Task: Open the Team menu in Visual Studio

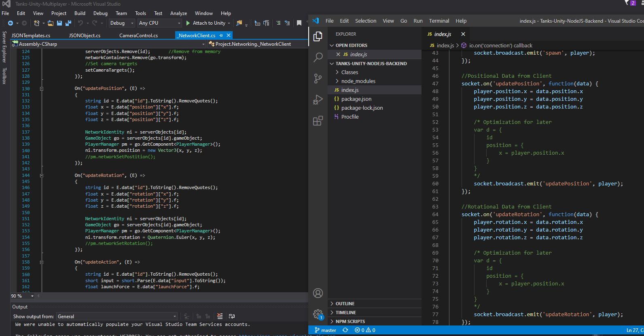Action: [121, 13]
